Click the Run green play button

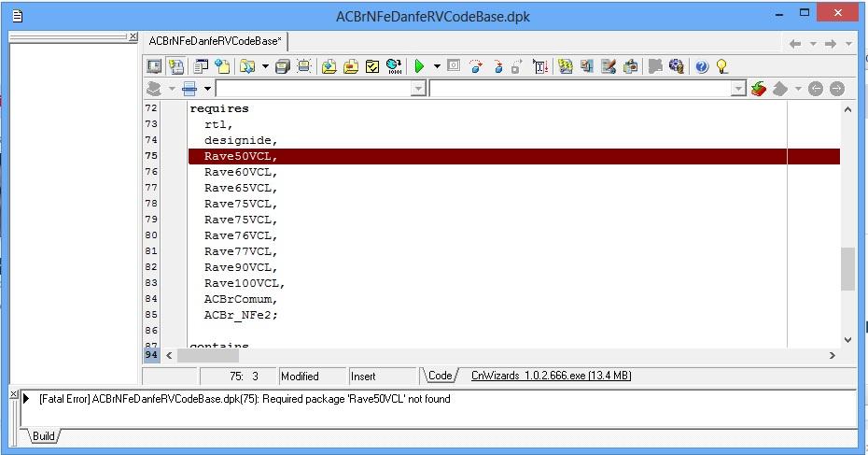419,66
